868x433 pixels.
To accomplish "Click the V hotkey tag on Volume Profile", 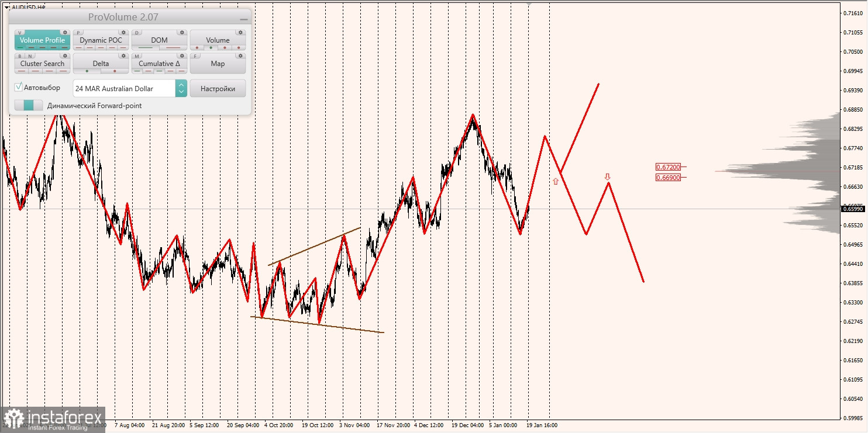I will coord(20,33).
